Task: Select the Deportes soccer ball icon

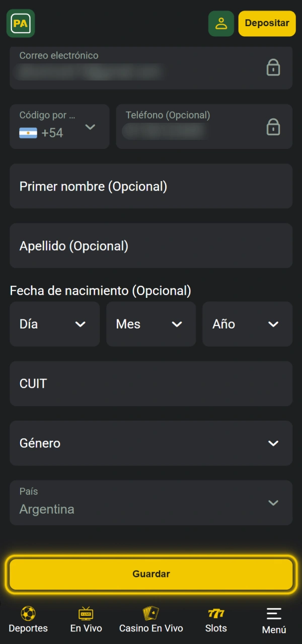Action: (28, 613)
